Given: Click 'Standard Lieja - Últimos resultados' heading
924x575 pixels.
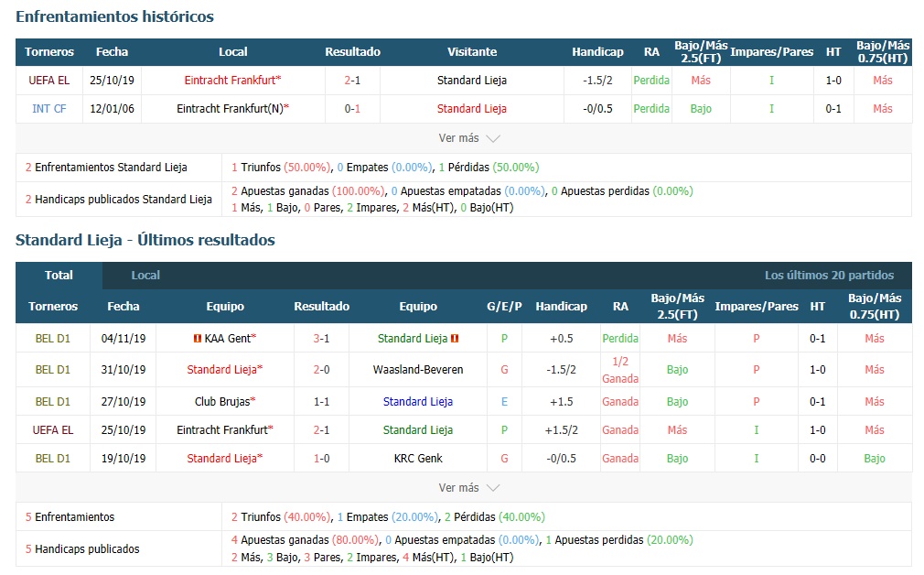Looking at the screenshot, I should [x=145, y=240].
